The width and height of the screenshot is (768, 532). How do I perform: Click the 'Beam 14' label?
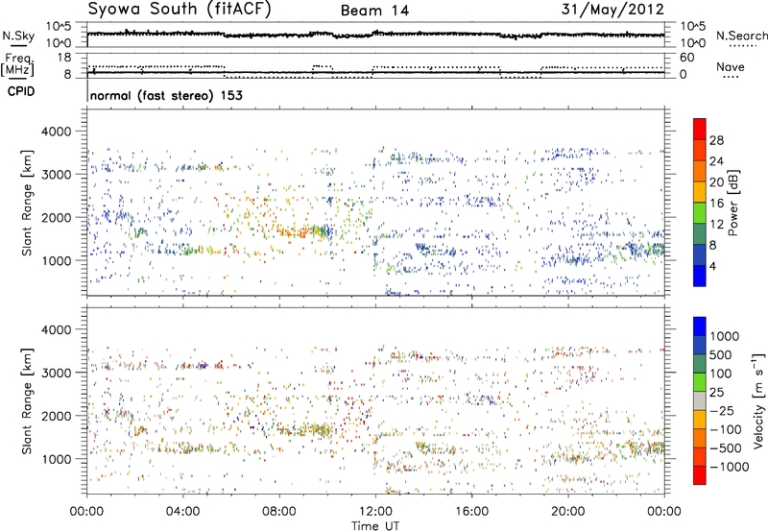[x=374, y=11]
